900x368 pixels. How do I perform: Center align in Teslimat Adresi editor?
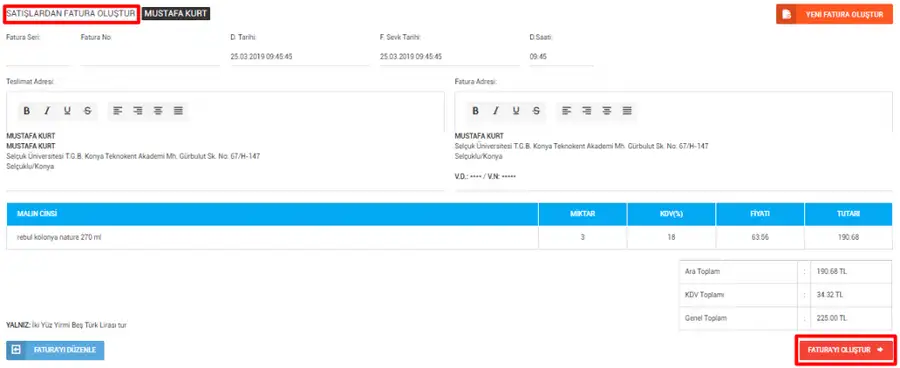(158, 111)
